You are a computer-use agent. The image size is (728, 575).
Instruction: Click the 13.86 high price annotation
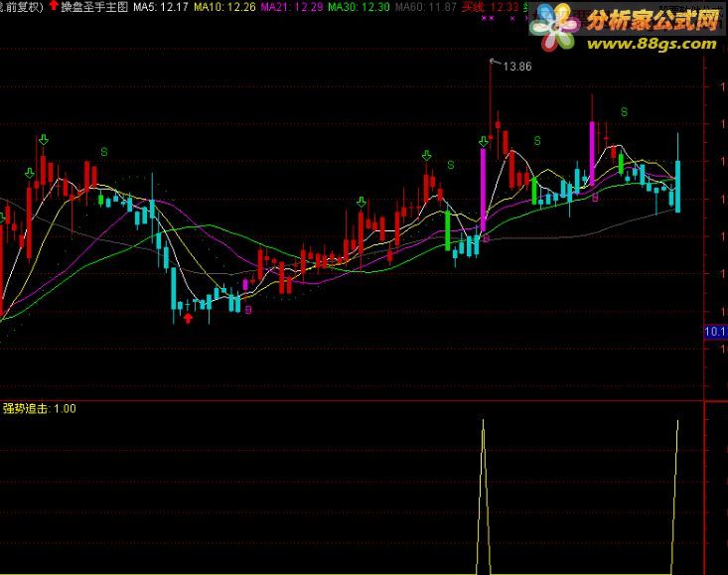point(516,67)
